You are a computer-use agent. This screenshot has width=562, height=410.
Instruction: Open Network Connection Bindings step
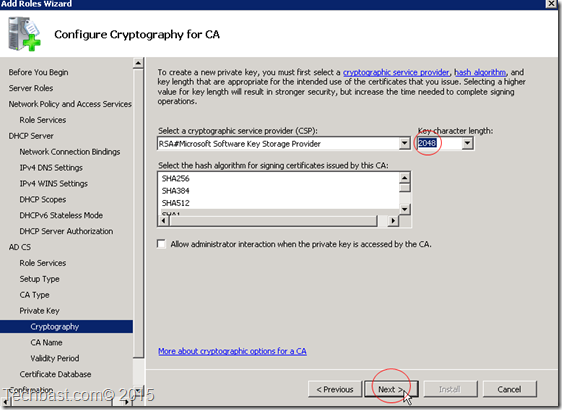[x=70, y=152]
